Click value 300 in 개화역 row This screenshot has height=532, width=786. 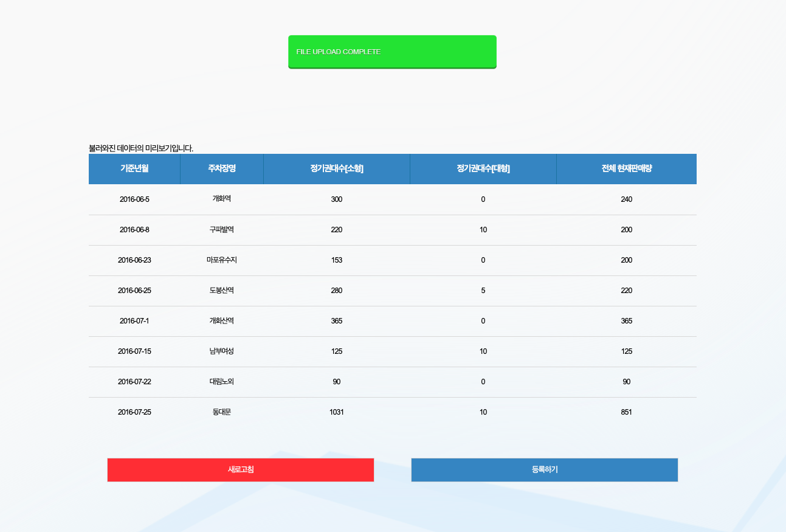tap(337, 199)
